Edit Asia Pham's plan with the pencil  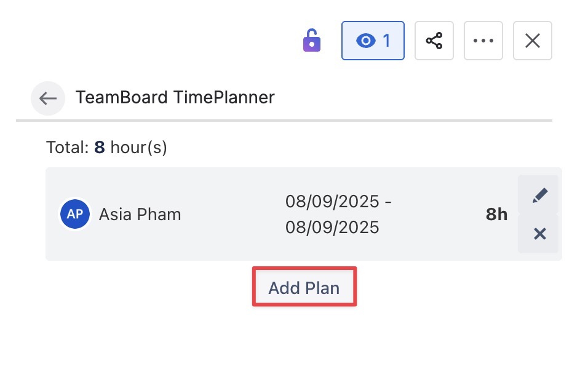tap(539, 196)
